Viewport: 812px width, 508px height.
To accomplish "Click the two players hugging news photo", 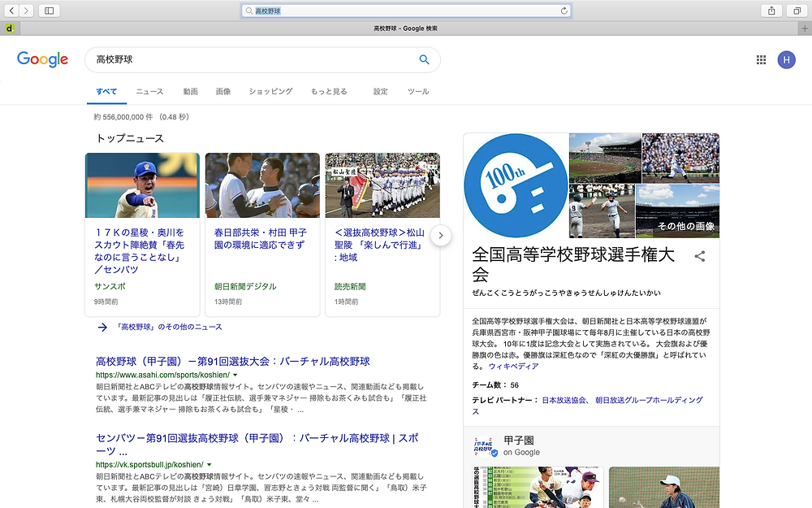I will (262, 185).
